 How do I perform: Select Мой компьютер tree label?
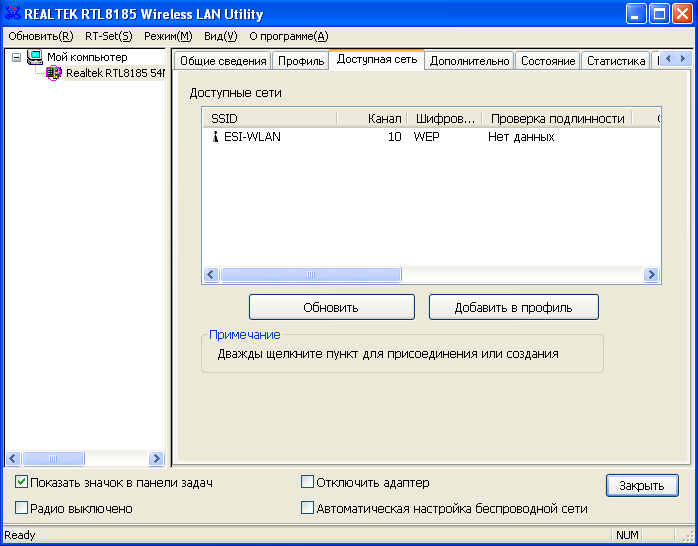87,57
